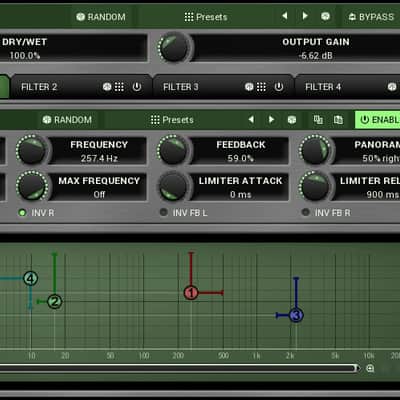This screenshot has width=400, height=400.
Task: Load the next filter preset
Action: [x=271, y=119]
